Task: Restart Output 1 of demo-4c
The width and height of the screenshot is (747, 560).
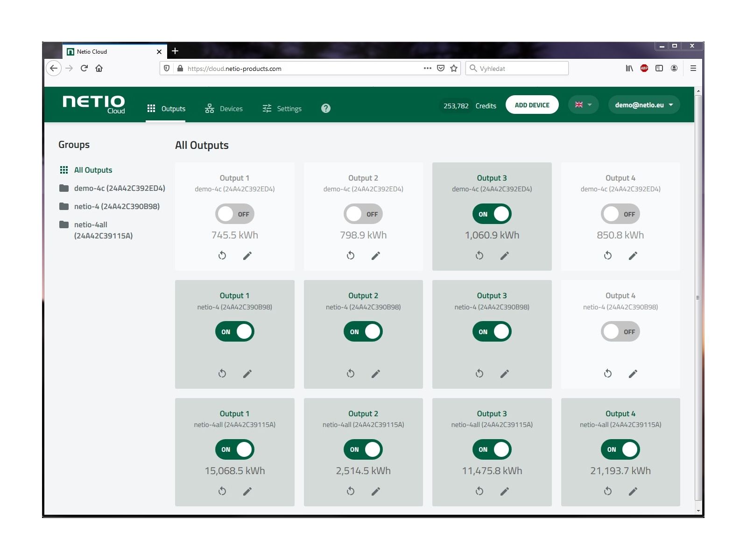Action: coord(222,255)
